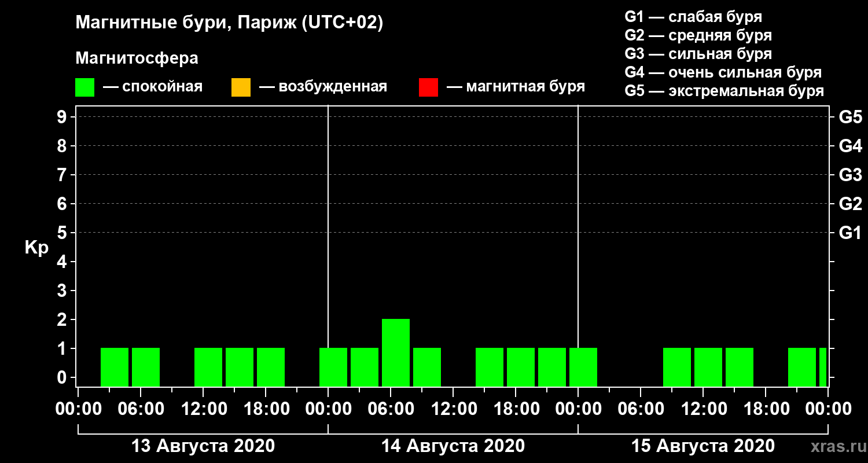
Task: Click the '12:00' tick label under 14 August
Action: pos(453,409)
